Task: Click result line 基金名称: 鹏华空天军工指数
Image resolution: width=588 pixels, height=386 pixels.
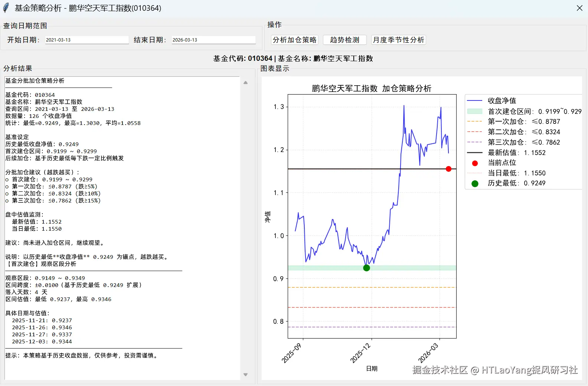Action: (44, 102)
